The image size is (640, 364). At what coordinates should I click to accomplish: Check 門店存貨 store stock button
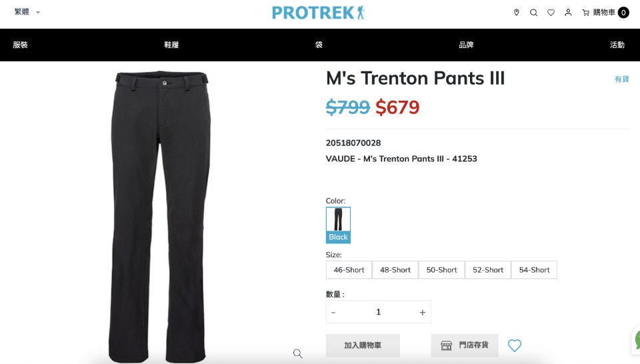click(465, 345)
